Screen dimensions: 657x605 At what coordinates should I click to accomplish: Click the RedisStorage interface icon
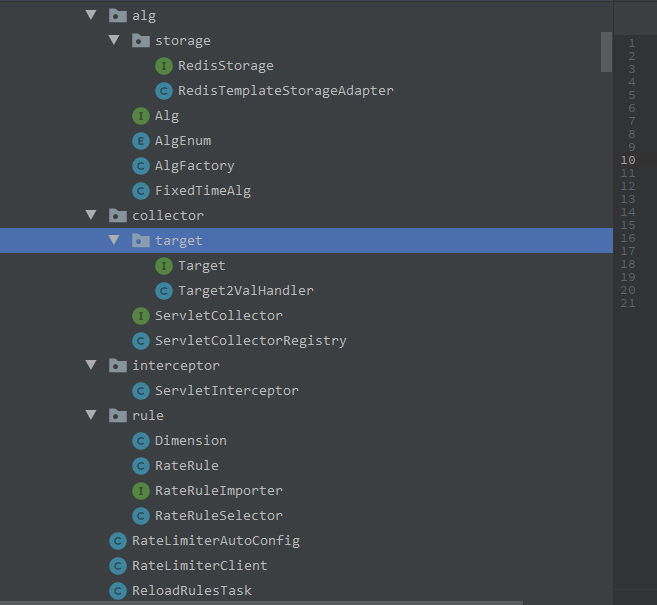tap(163, 66)
